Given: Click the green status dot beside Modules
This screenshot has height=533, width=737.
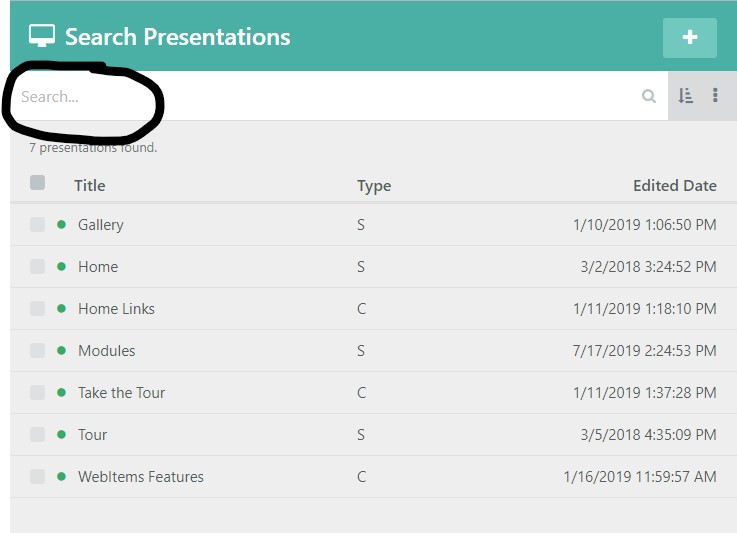Looking at the screenshot, I should click(x=61, y=350).
